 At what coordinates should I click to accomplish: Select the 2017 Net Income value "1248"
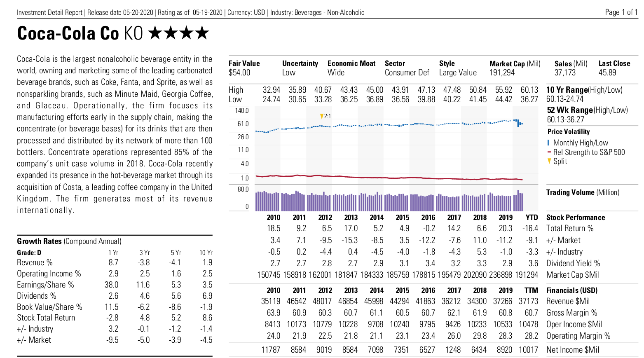point(453,350)
